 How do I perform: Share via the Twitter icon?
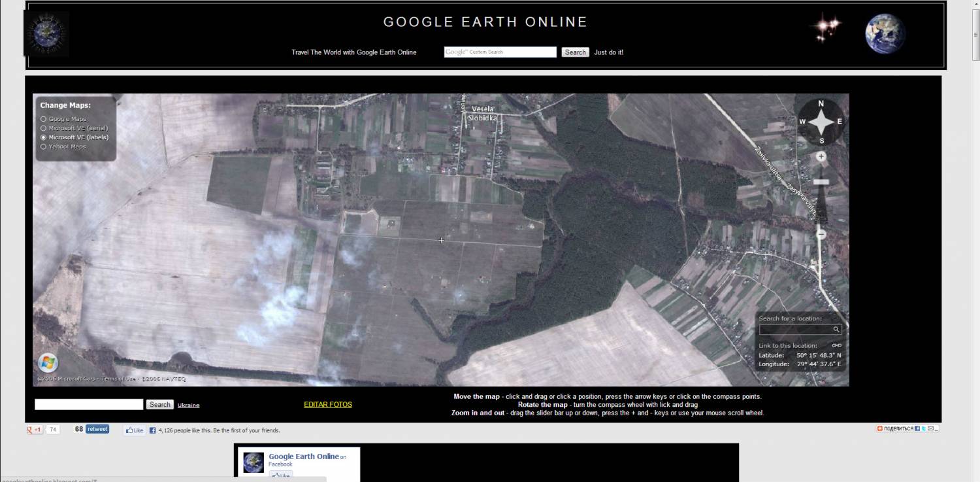click(923, 428)
